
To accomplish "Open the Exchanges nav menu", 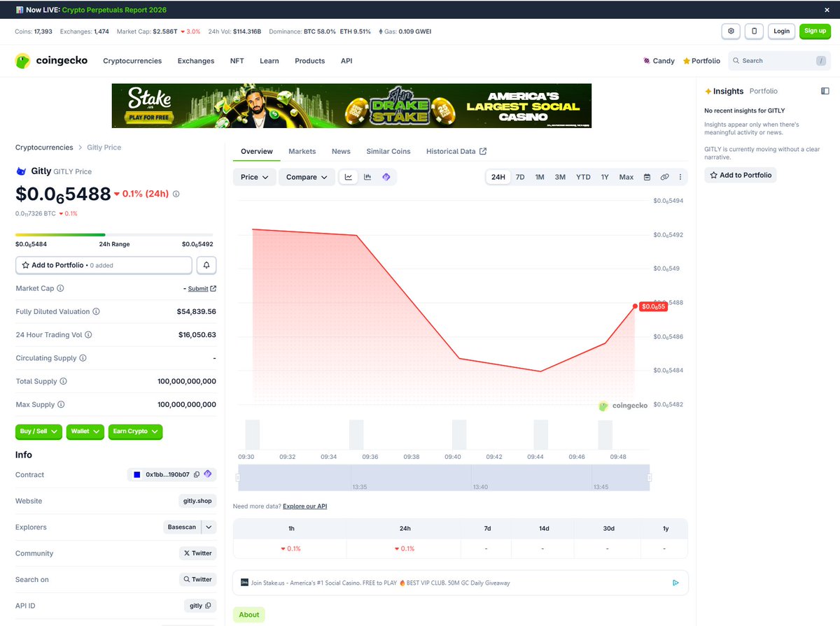I will point(196,61).
